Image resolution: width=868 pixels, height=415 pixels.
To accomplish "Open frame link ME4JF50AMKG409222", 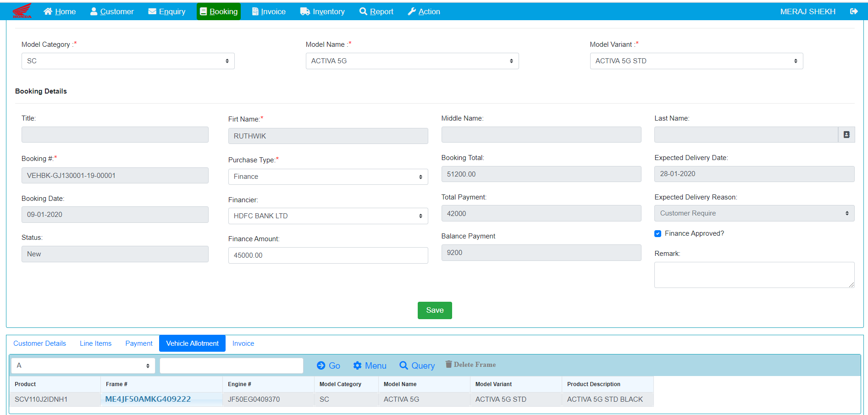I will 148,399.
